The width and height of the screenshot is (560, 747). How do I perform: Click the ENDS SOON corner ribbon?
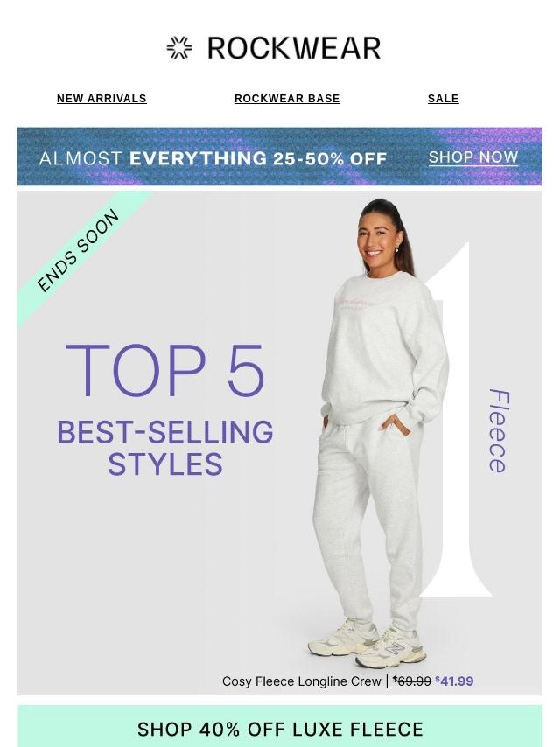click(x=78, y=251)
